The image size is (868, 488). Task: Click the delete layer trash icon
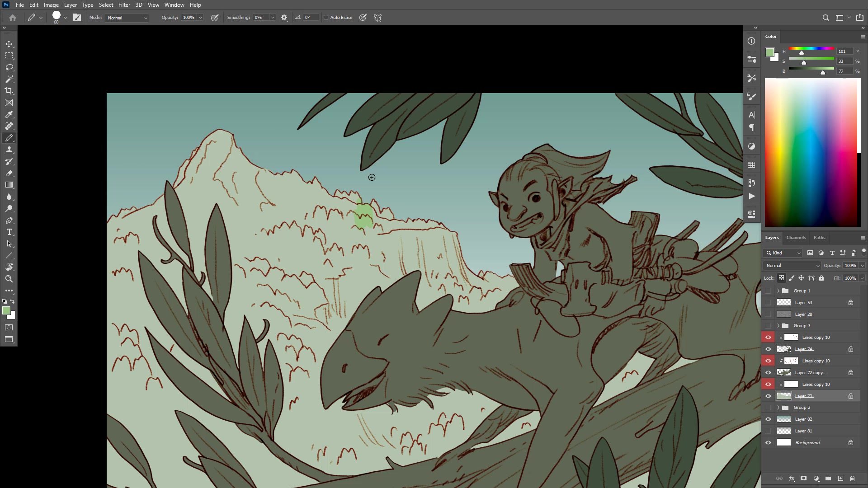click(852, 478)
